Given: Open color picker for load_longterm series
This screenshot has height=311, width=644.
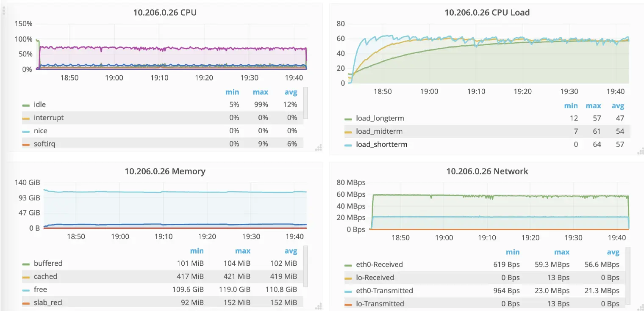Looking at the screenshot, I should click(x=348, y=119).
